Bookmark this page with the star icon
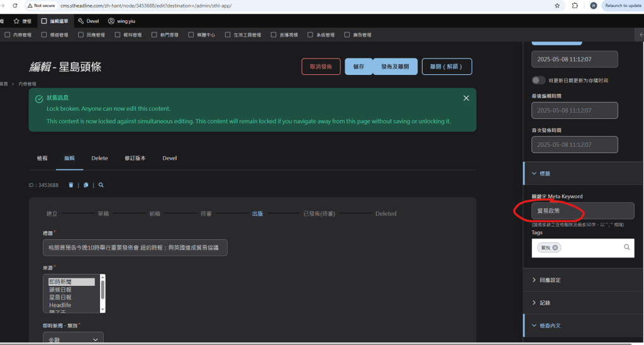Image resolution: width=644 pixels, height=345 pixels. pyautogui.click(x=557, y=6)
